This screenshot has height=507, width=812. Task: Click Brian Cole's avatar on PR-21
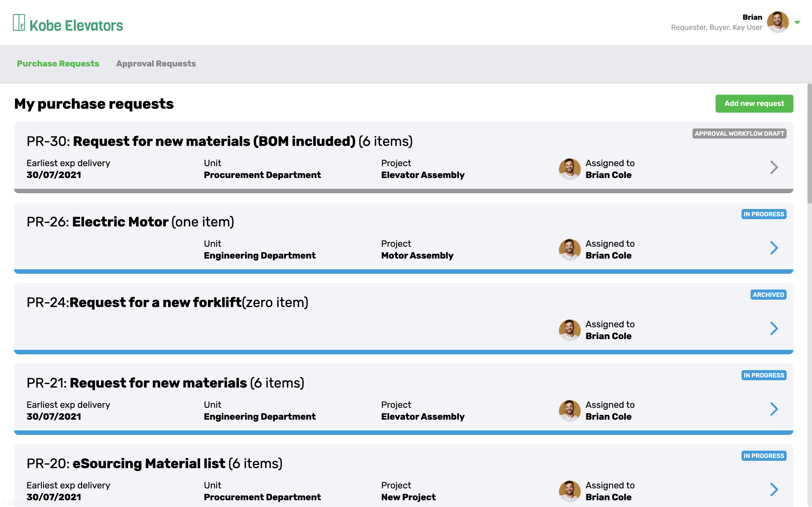(570, 411)
